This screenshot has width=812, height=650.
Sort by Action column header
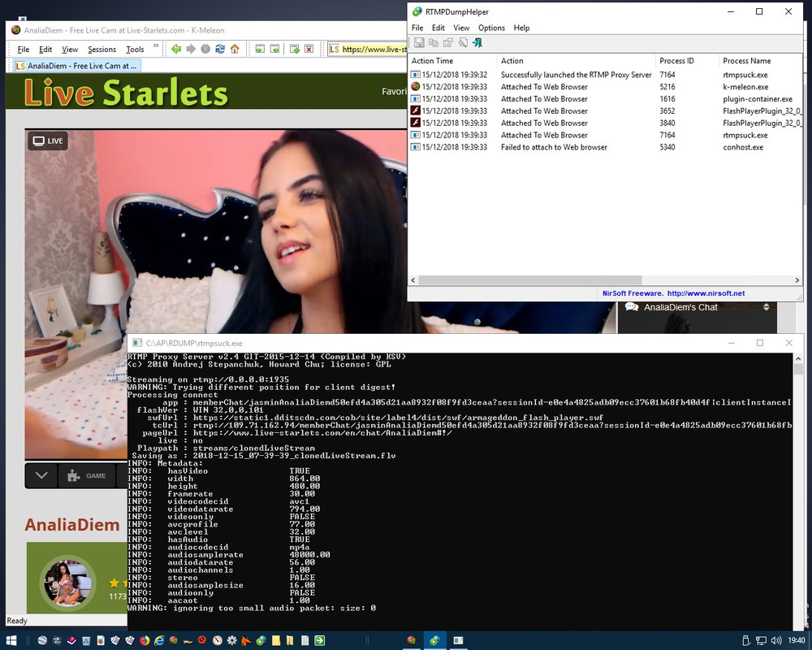tap(576, 61)
